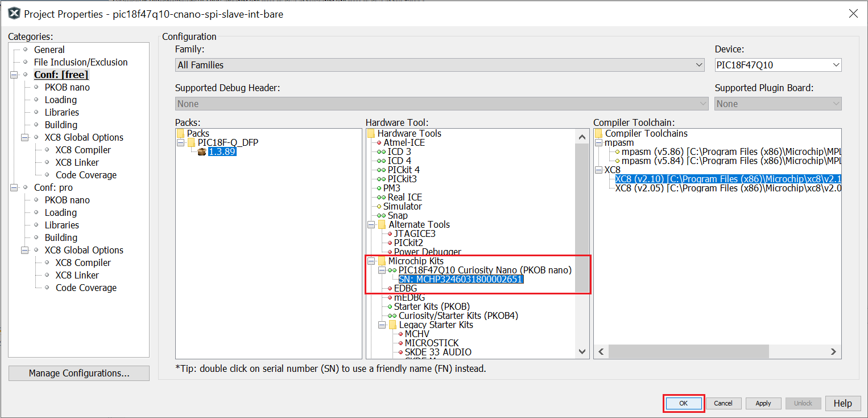Select PM3 hardware tool
Image resolution: width=868 pixels, height=418 pixels.
coord(391,188)
